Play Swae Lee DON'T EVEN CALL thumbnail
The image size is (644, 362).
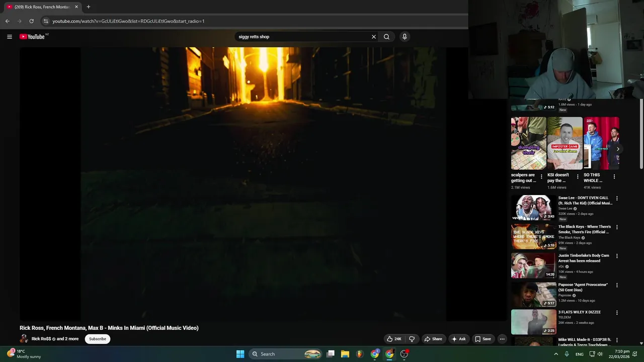coord(533,208)
